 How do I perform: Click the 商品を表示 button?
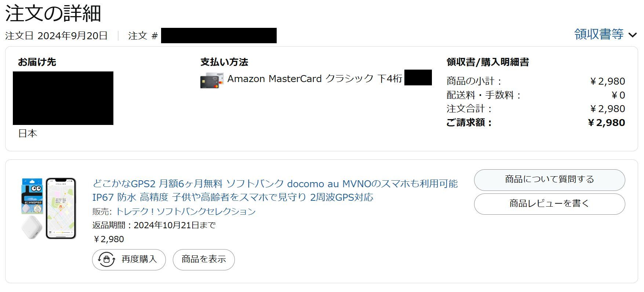pos(204,259)
